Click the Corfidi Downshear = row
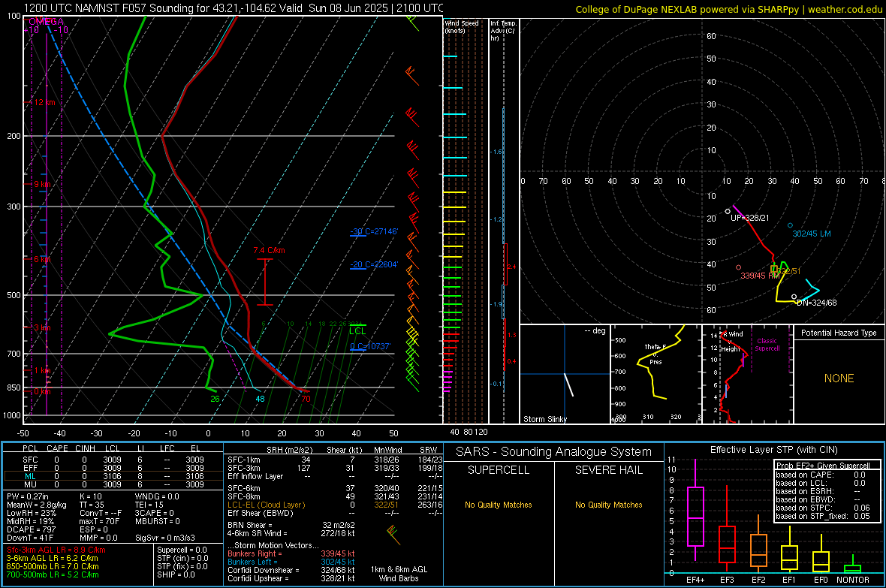Image resolution: width=886 pixels, height=588 pixels. coord(291,570)
